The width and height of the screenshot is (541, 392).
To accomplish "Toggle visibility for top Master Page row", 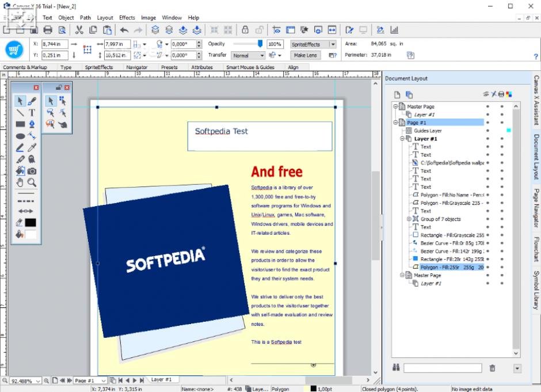I will [488, 106].
